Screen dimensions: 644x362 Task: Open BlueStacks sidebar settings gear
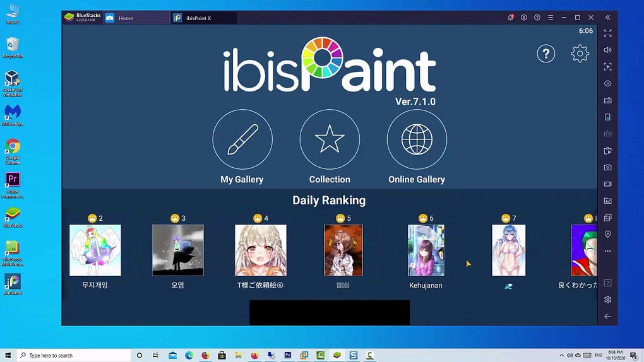click(608, 300)
